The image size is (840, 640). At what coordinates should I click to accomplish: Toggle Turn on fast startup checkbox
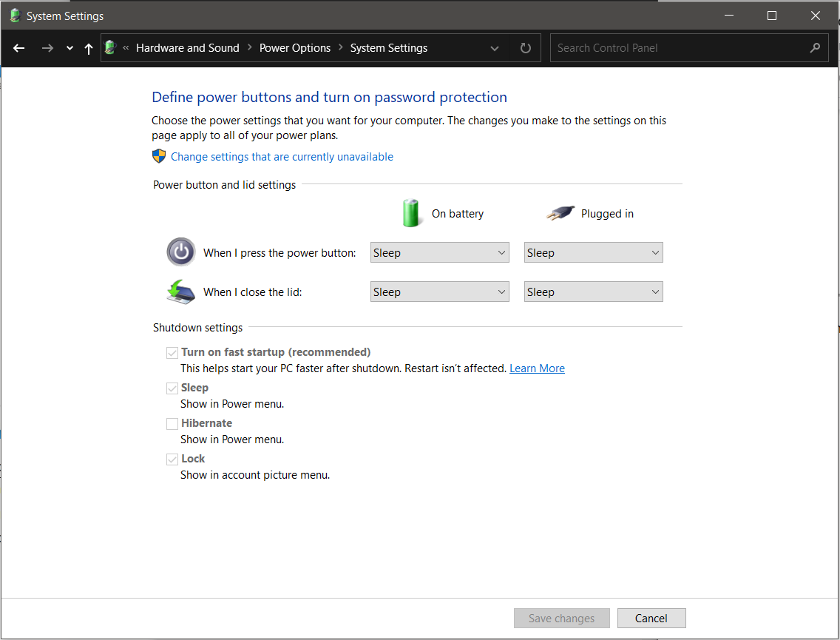[172, 353]
